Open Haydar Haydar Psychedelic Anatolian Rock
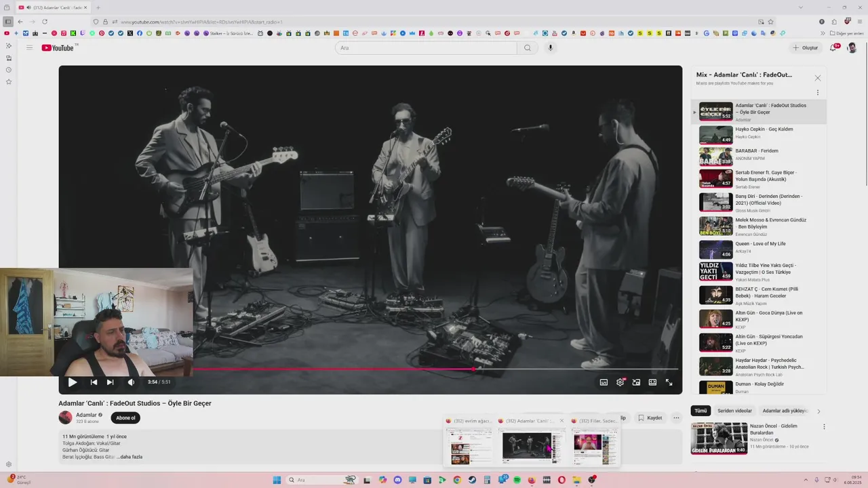This screenshot has height=488, width=868. pos(759,366)
